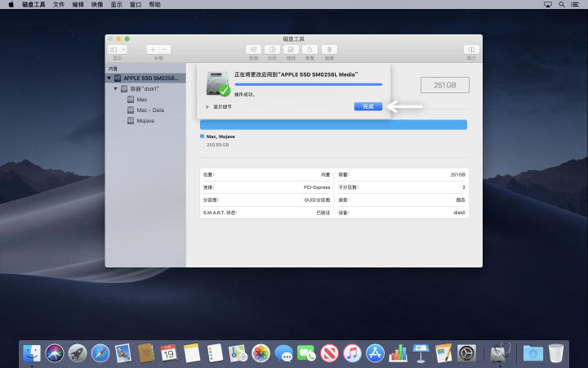This screenshot has height=368, width=588.
Task: Click the blue disk usage bar
Action: [333, 124]
